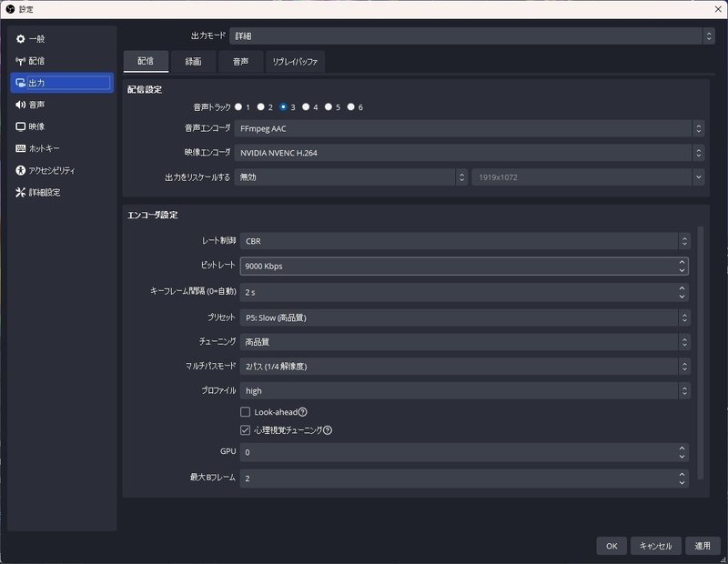Switch to the 音声 output tab
The width and height of the screenshot is (728, 564).
[x=240, y=61]
